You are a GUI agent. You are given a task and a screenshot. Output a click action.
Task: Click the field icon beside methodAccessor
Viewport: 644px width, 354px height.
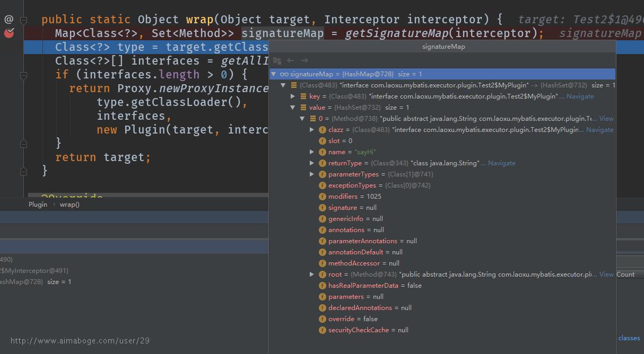(323, 263)
